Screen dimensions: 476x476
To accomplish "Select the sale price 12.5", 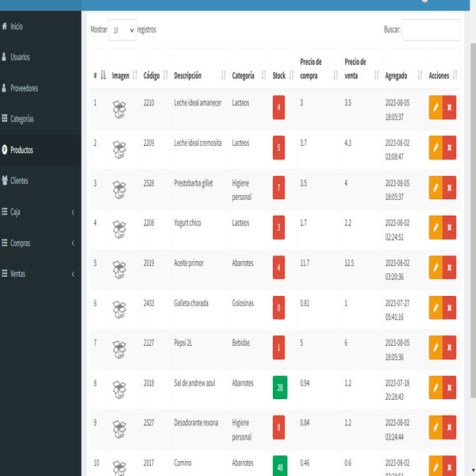I will 349,263.
